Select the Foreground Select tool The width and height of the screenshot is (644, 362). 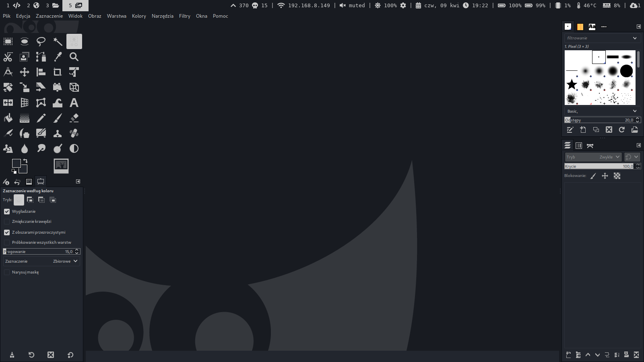tap(25, 57)
